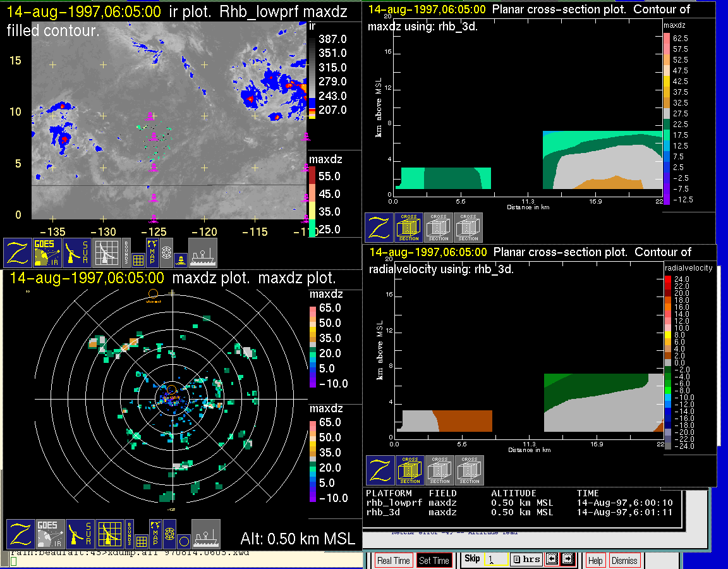The width and height of the screenshot is (728, 569).
Task: Click the GOES IR satellite icon in IR plot toolbar
Action: tap(48, 253)
